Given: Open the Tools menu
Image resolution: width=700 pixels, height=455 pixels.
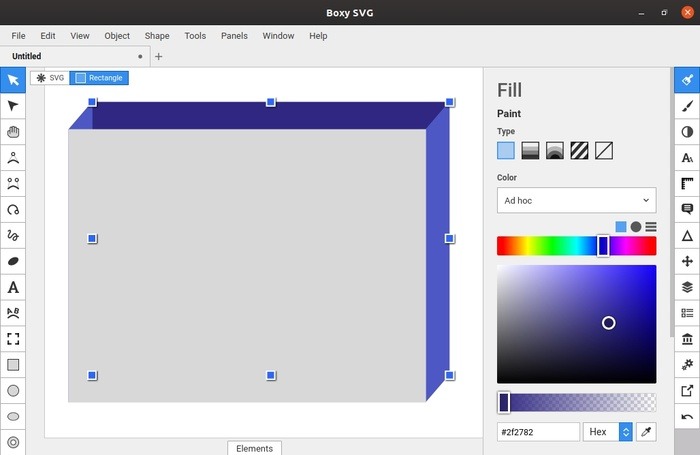Looking at the screenshot, I should pos(195,36).
